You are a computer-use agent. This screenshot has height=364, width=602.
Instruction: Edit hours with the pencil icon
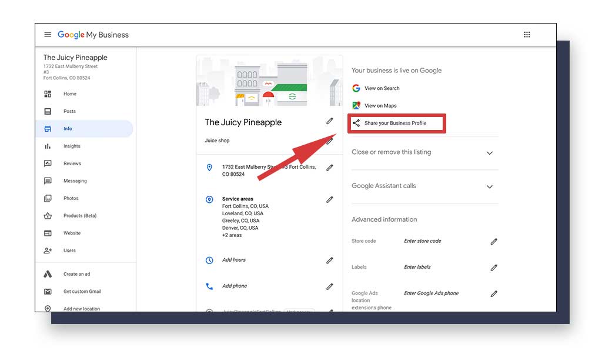coord(329,261)
